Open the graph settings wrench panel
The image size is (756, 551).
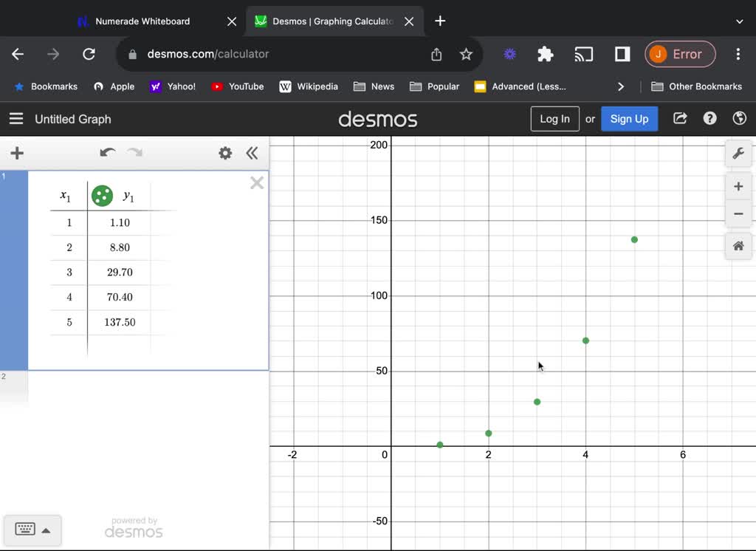coord(738,153)
